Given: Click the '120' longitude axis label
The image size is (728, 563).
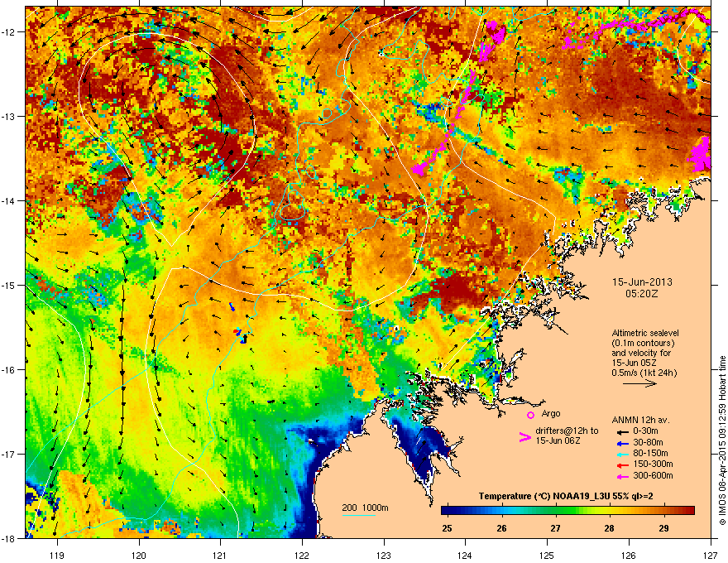Looking at the screenshot, I should click(139, 555).
